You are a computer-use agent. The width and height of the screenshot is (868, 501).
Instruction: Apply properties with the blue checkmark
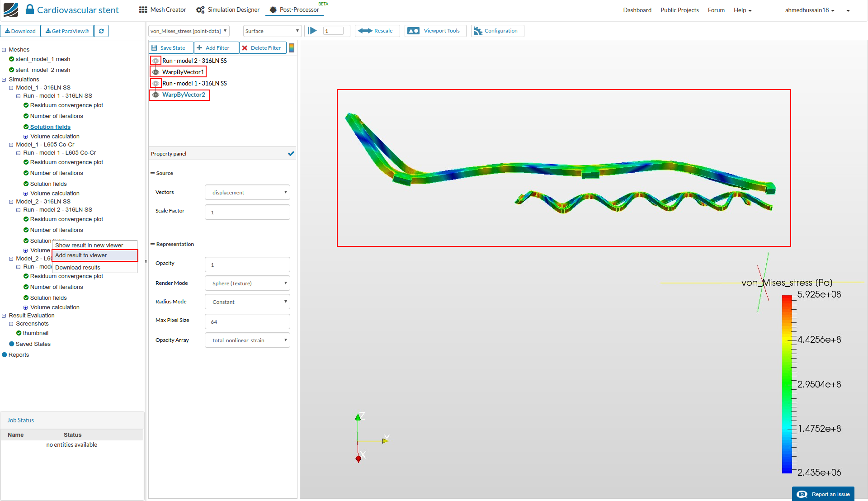[291, 154]
